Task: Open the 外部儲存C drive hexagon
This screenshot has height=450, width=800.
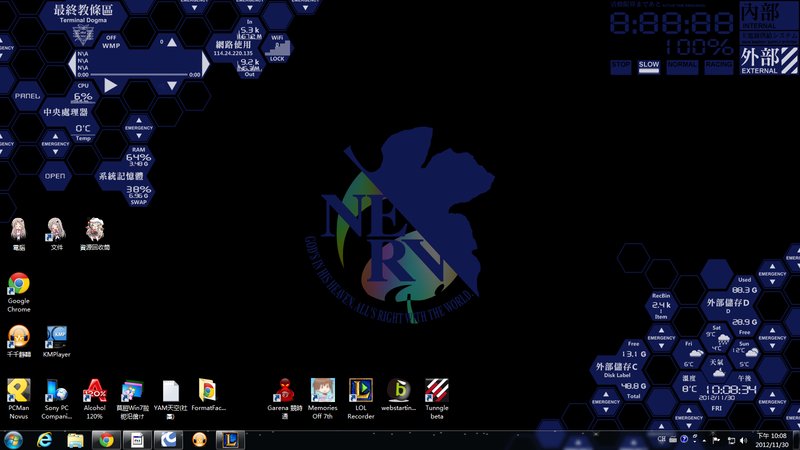Action: [x=617, y=369]
